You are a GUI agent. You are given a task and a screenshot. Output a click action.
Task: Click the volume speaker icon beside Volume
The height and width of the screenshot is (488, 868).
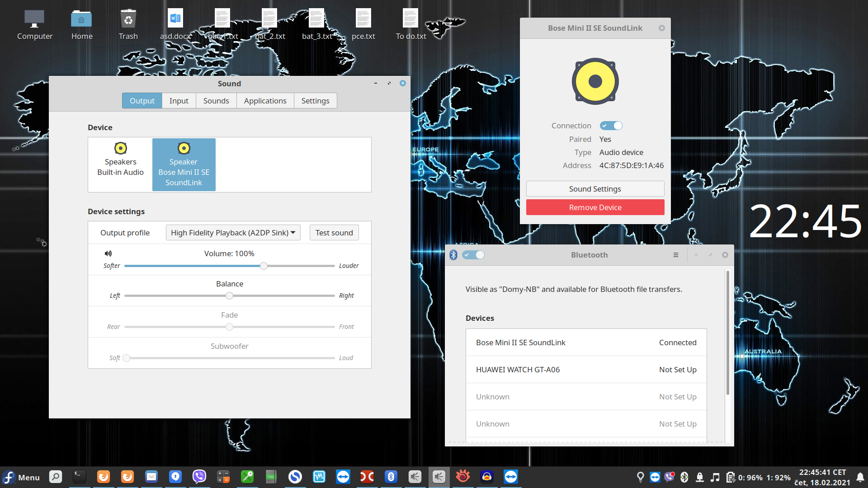[108, 253]
